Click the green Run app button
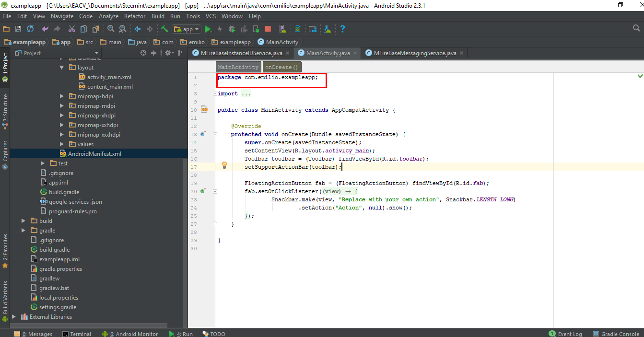This screenshot has height=337, width=644. tap(208, 29)
